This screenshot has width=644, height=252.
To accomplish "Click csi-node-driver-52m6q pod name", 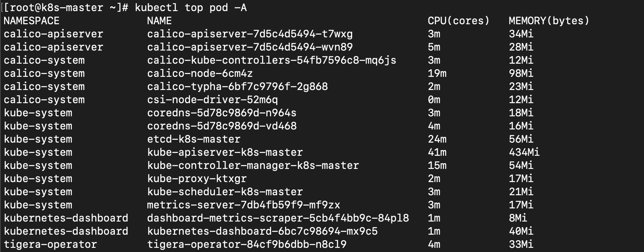I will pyautogui.click(x=212, y=100).
